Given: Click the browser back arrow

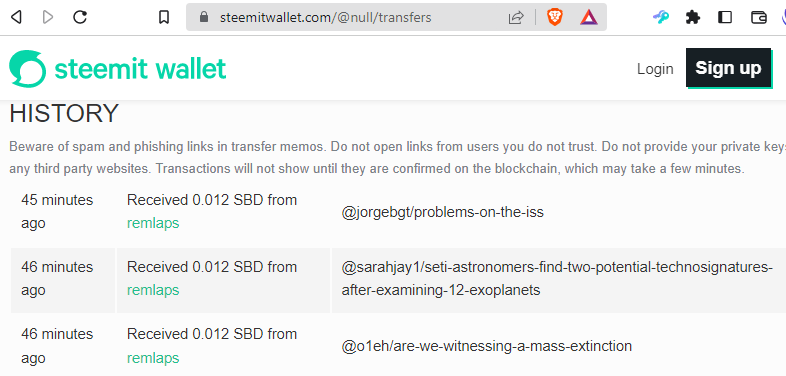Looking at the screenshot, I should tap(16, 18).
